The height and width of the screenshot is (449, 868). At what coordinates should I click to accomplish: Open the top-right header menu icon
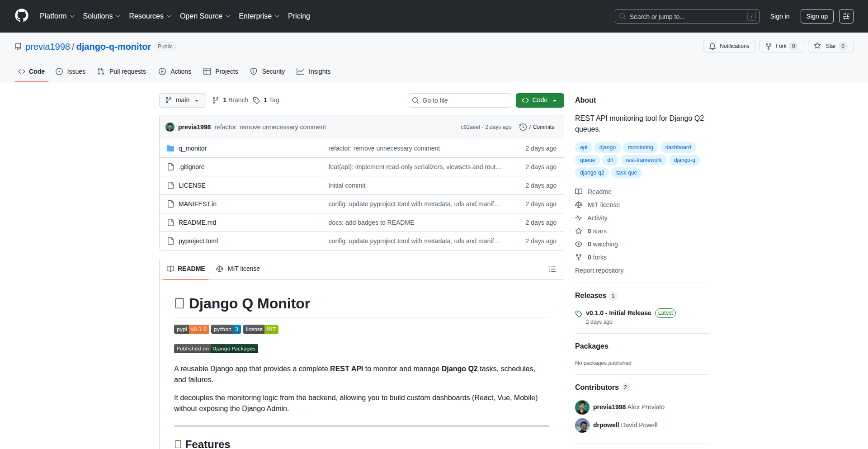[x=846, y=16]
